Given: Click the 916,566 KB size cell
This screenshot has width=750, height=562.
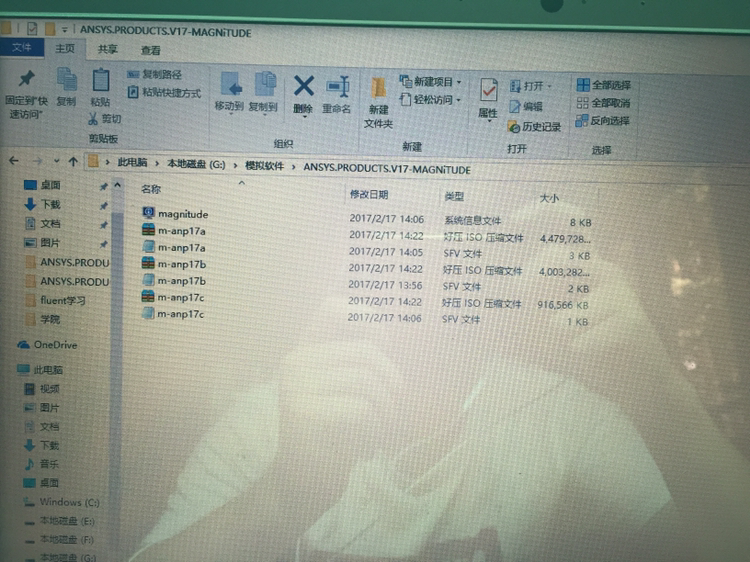Looking at the screenshot, I should click(x=562, y=305).
